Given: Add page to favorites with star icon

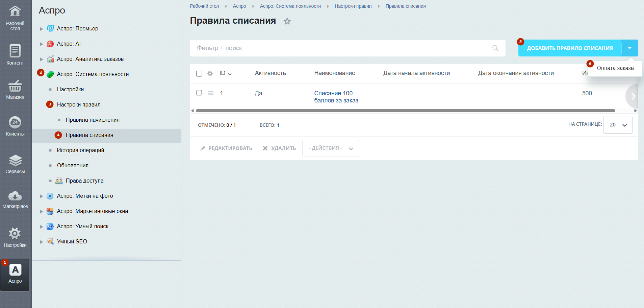Looking at the screenshot, I should 287,21.
